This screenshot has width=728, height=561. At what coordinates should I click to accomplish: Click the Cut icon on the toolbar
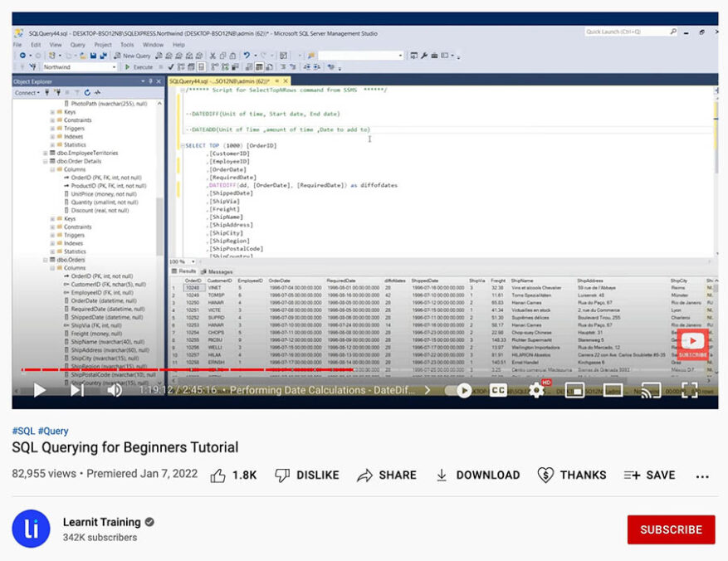tap(213, 55)
